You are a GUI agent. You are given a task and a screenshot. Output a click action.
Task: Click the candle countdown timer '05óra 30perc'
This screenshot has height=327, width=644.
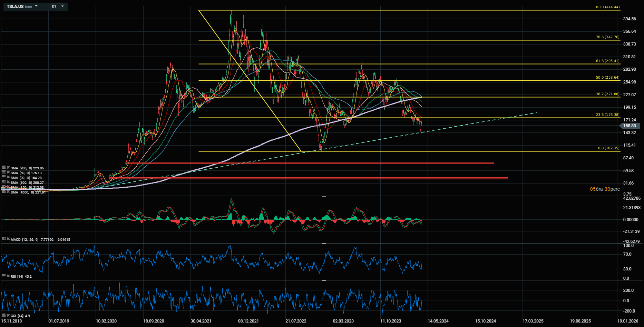[605, 189]
